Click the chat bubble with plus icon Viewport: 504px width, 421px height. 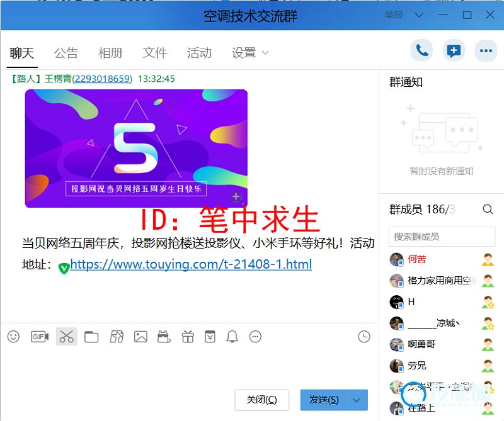tap(454, 50)
